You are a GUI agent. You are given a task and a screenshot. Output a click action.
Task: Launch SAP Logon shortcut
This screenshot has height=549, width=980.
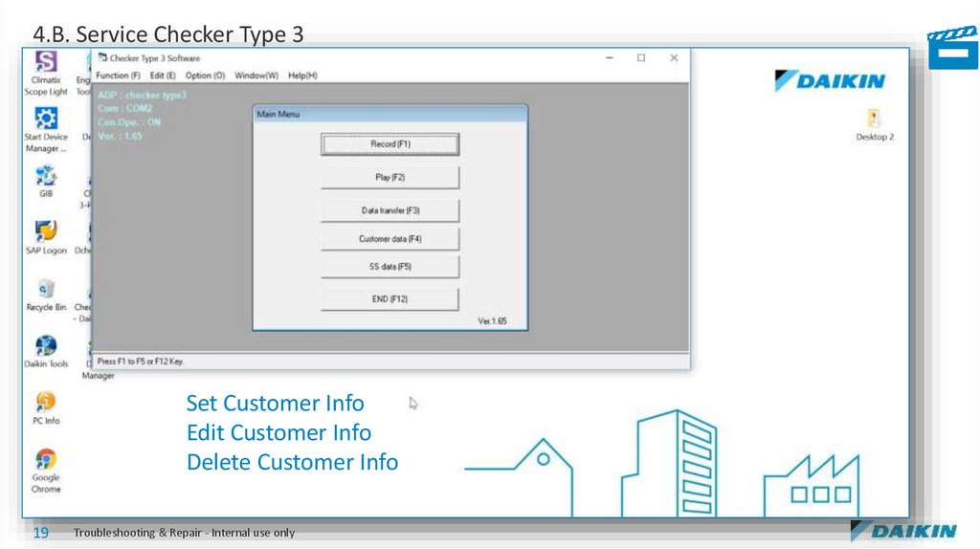tap(46, 237)
